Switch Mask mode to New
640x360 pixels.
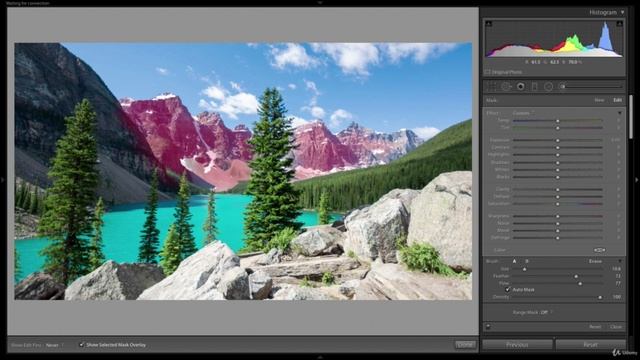[x=599, y=100]
